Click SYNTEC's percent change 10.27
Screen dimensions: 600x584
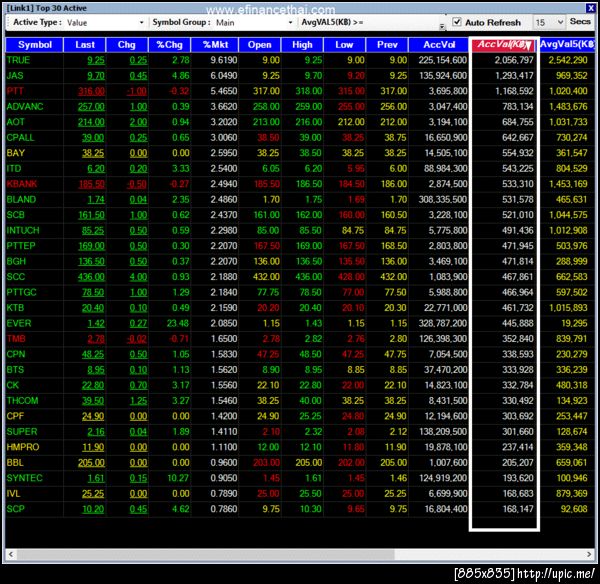(x=178, y=478)
